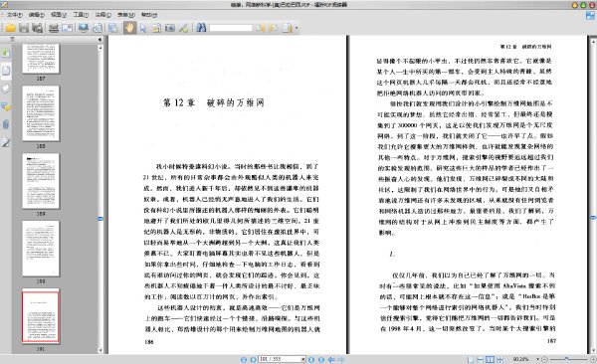Screen dimensions: 597x364
Task: Open the 视图 (View) menu
Action: (x=59, y=15)
